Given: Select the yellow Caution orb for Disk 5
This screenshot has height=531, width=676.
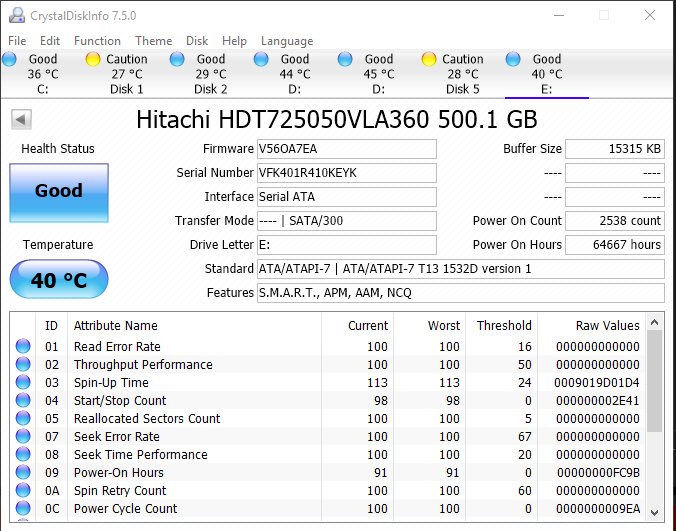Looking at the screenshot, I should click(429, 60).
